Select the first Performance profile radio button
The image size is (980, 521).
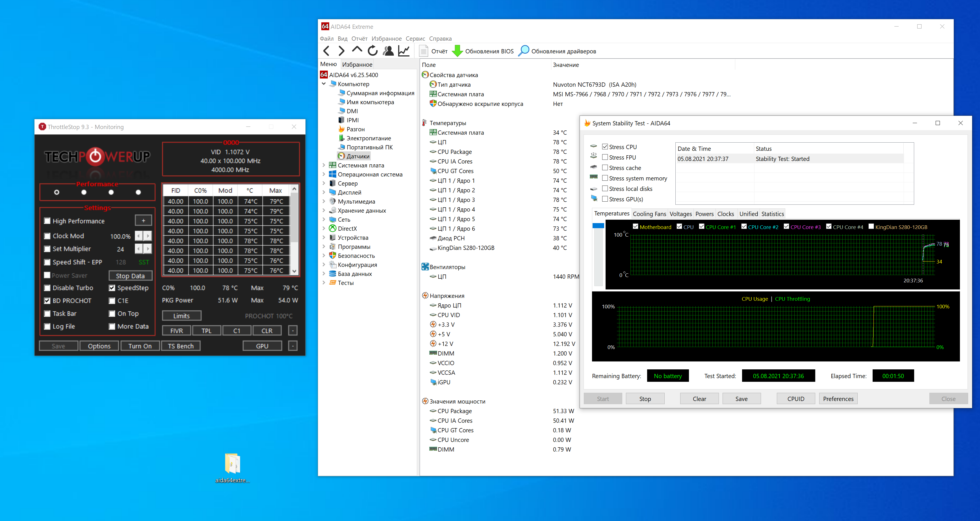(x=57, y=192)
